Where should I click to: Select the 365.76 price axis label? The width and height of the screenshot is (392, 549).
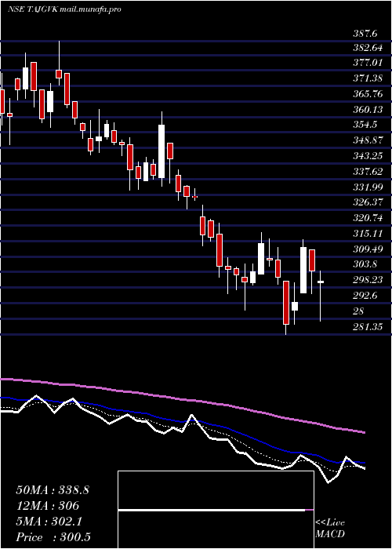(368, 95)
